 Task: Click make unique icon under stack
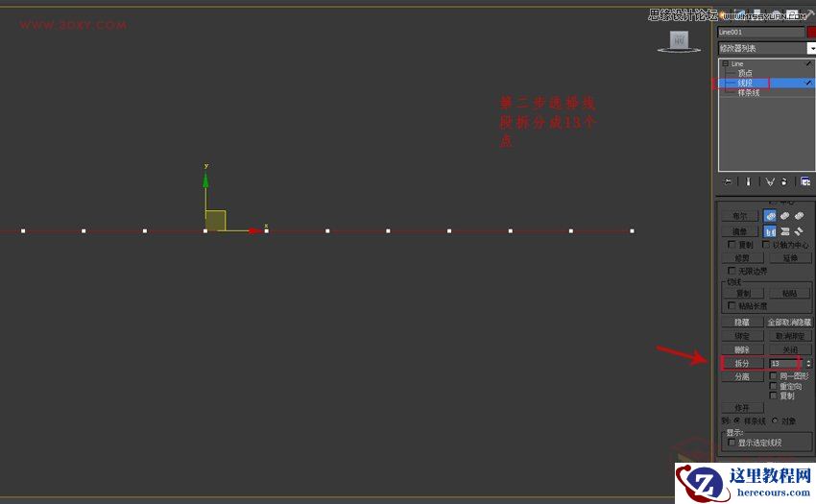click(770, 181)
